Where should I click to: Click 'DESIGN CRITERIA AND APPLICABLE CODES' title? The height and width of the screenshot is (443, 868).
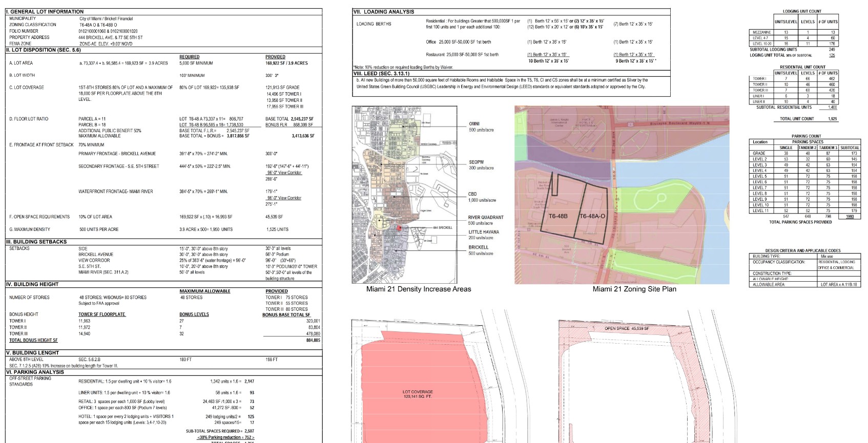[802, 251]
